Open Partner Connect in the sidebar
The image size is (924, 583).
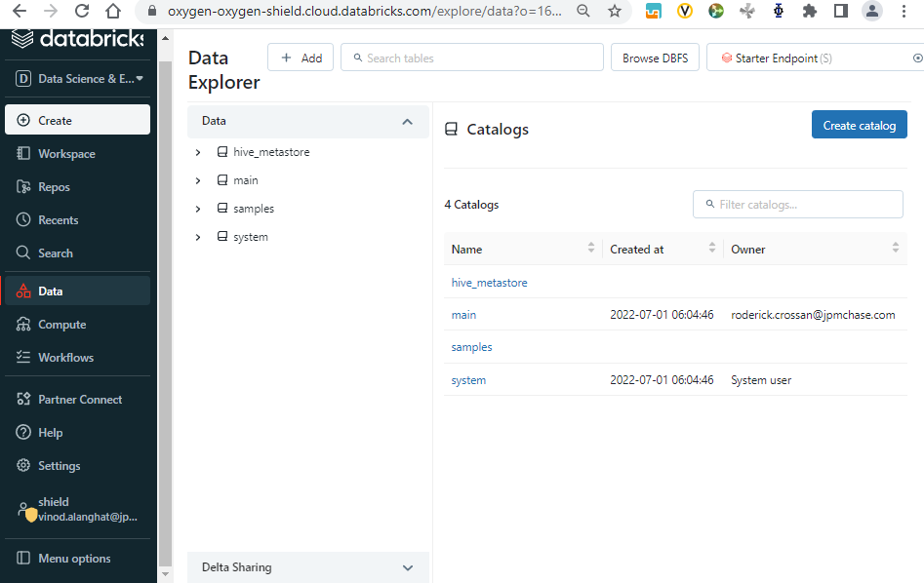[x=77, y=400]
